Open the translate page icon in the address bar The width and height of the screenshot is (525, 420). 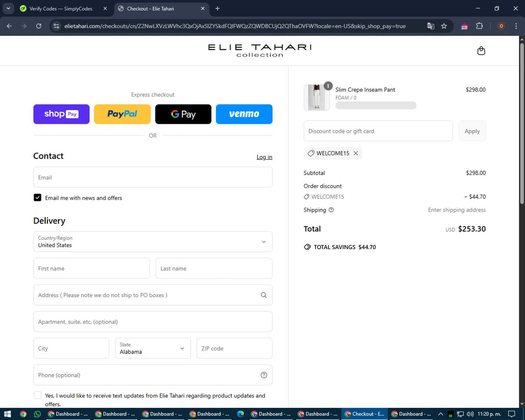pyautogui.click(x=430, y=26)
